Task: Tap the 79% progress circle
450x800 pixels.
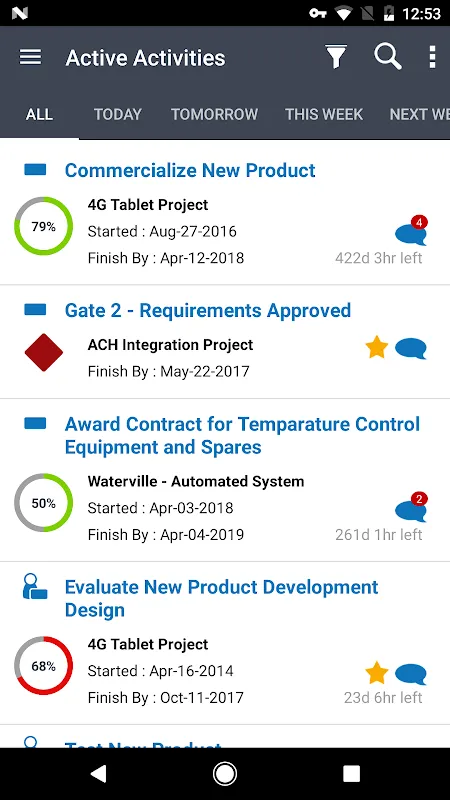Action: click(x=43, y=226)
